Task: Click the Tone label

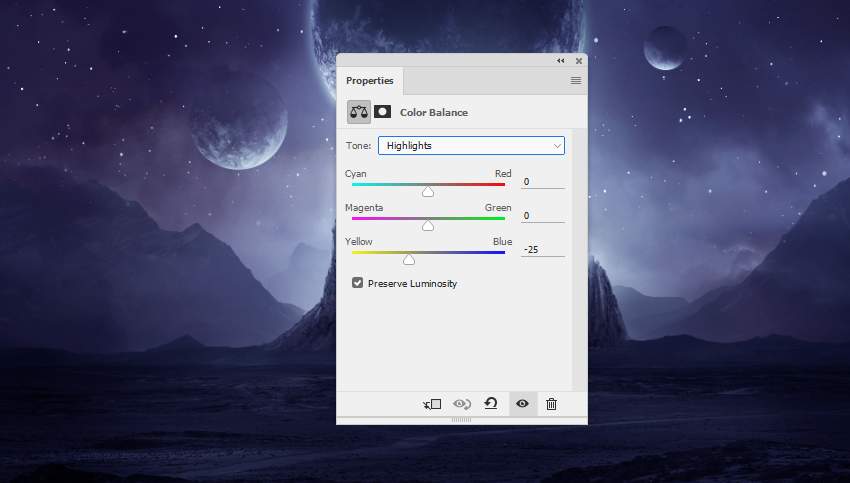Action: 358,146
